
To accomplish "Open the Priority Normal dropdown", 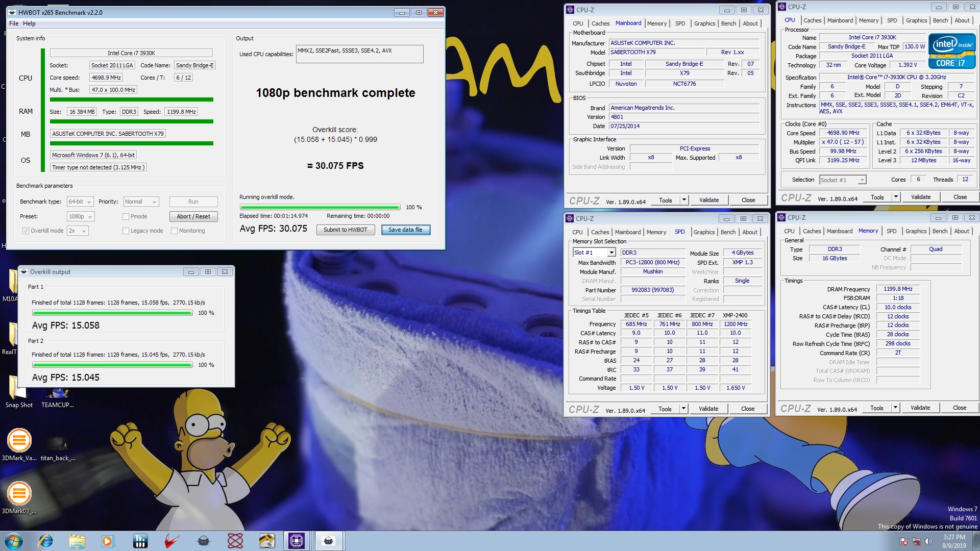I will (141, 202).
